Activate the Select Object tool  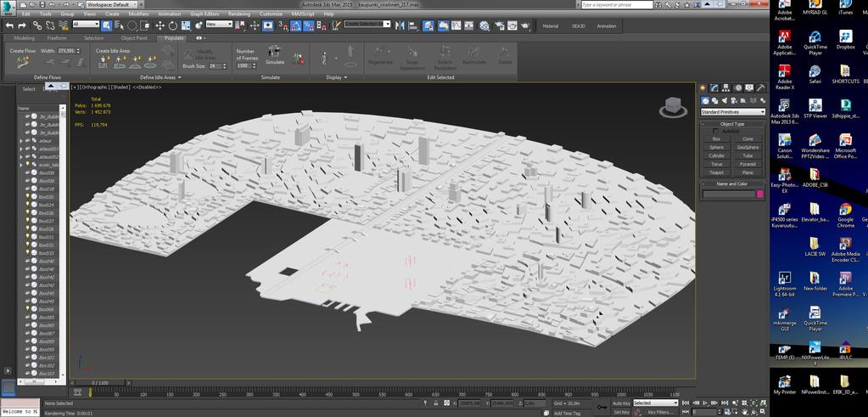(106, 25)
